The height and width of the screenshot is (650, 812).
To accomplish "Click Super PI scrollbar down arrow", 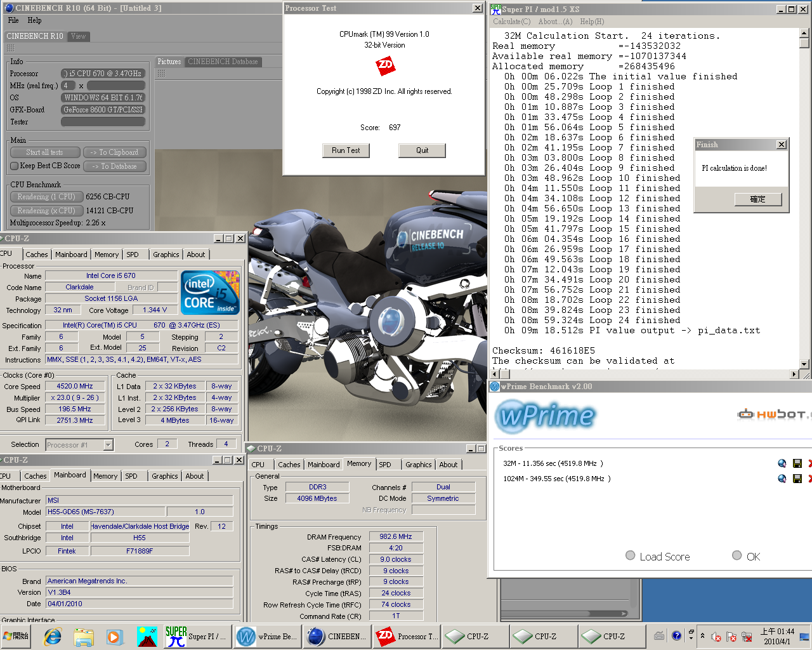I will [804, 364].
